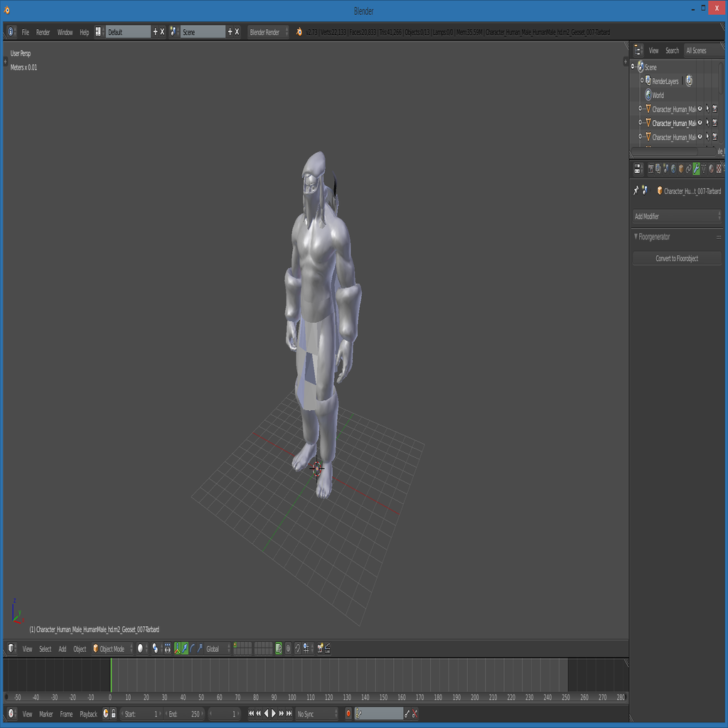Expand the first Character_Human_Male tree node
Screen dimensions: 728x728
tap(641, 109)
